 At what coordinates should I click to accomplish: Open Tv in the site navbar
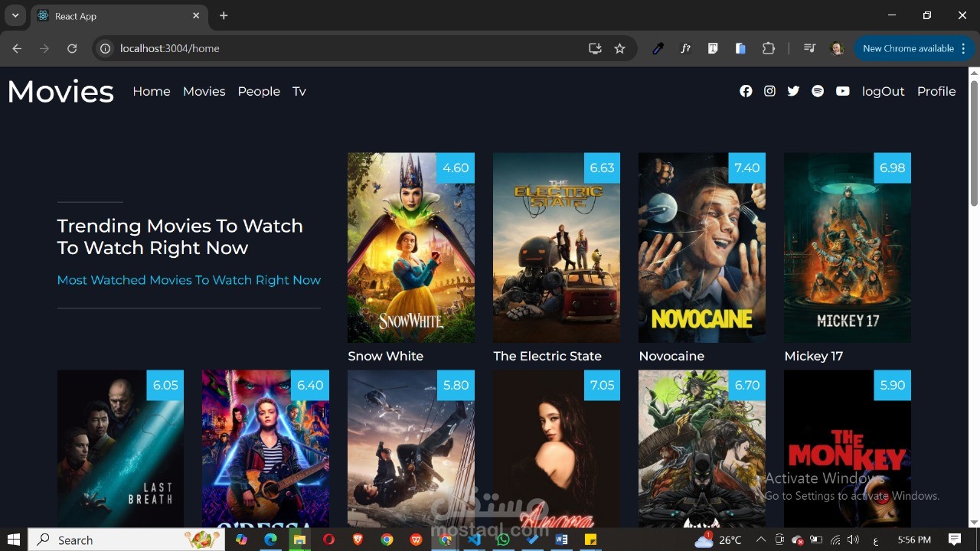click(299, 91)
